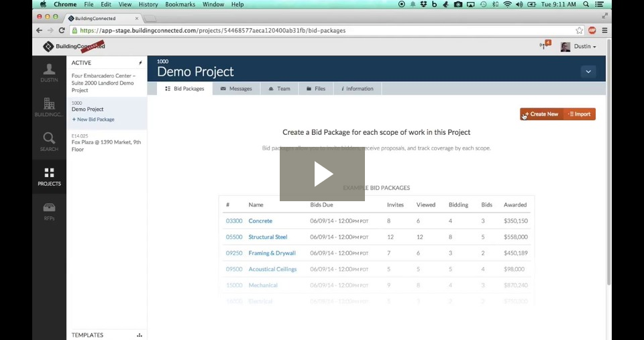Open Search in the left sidebar
Viewport: 644px width, 340px height.
point(49,141)
